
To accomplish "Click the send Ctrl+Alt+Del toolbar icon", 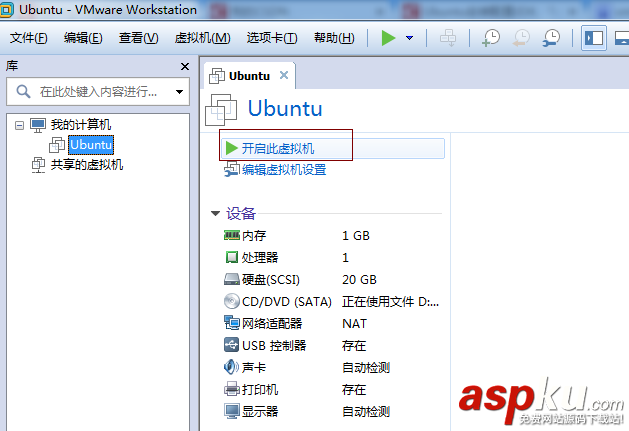I will [x=448, y=38].
